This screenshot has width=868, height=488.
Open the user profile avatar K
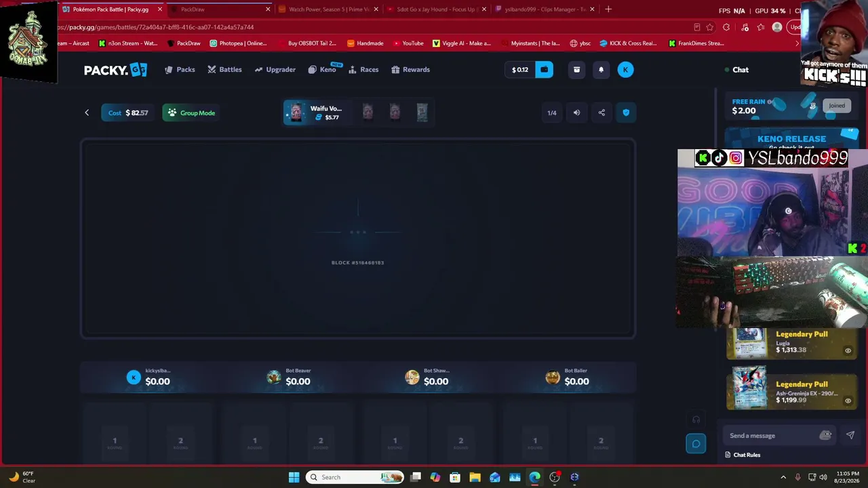click(x=625, y=70)
